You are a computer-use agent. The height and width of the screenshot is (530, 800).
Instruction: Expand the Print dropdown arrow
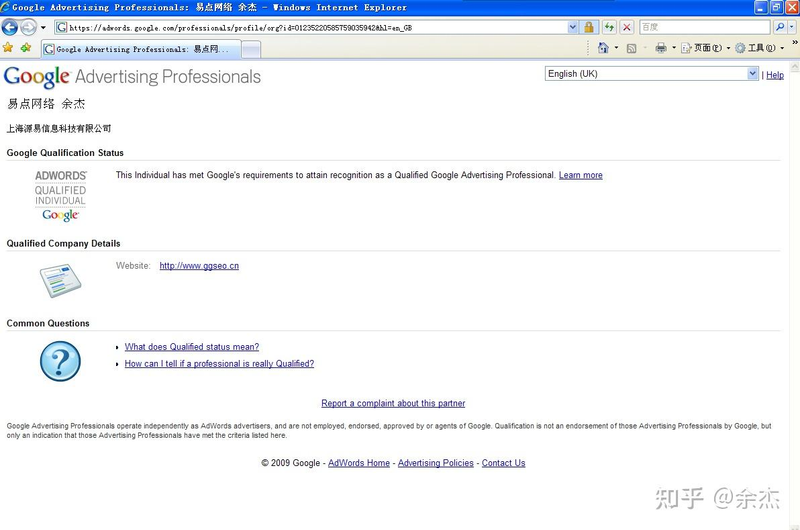[674, 48]
